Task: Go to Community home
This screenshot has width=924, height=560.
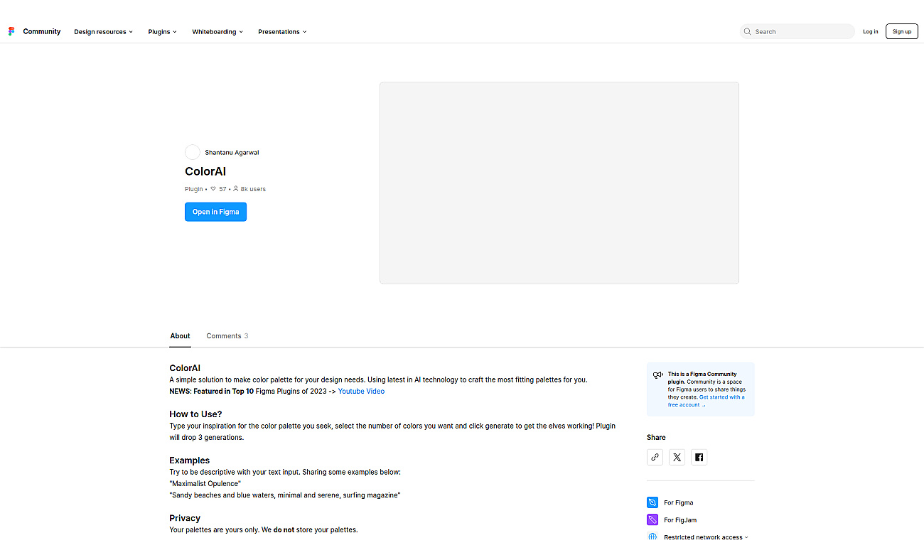Action: tap(42, 31)
